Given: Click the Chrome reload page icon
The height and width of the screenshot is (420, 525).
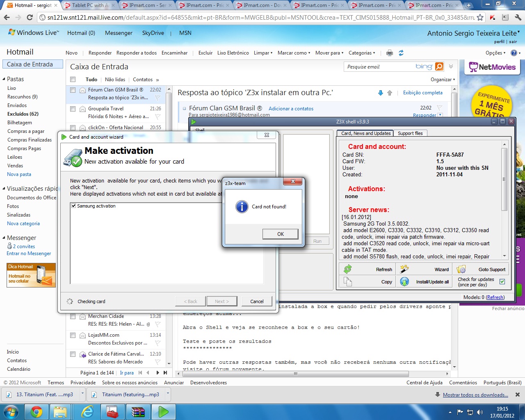Looking at the screenshot, I should [x=30, y=18].
